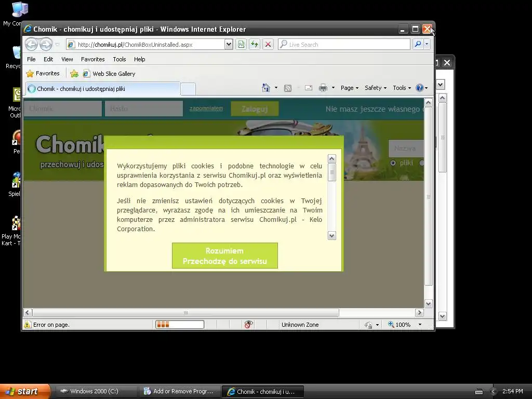The image size is (532, 399).
Task: Open the Web Slice Gallery link
Action: [109, 74]
